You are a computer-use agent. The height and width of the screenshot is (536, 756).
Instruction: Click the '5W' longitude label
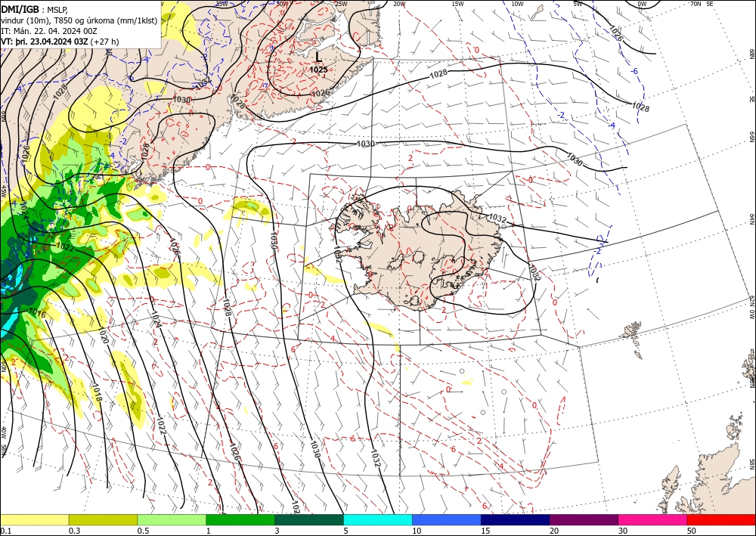[x=578, y=4]
